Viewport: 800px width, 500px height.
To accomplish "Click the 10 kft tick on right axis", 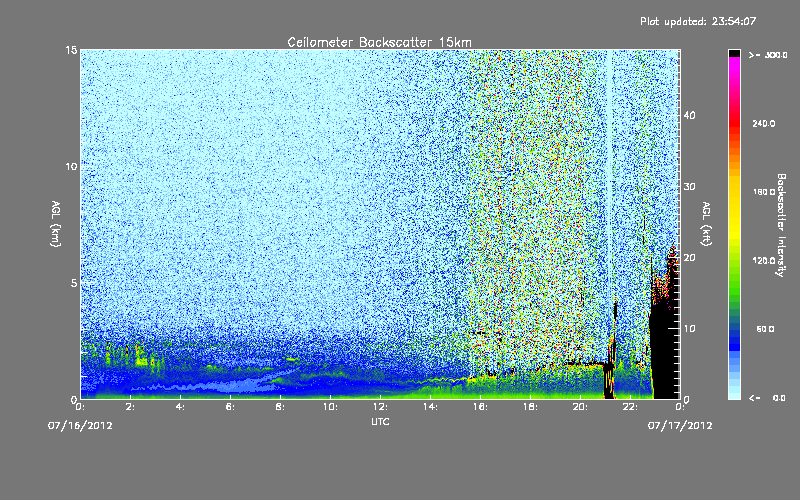I will 689,328.
